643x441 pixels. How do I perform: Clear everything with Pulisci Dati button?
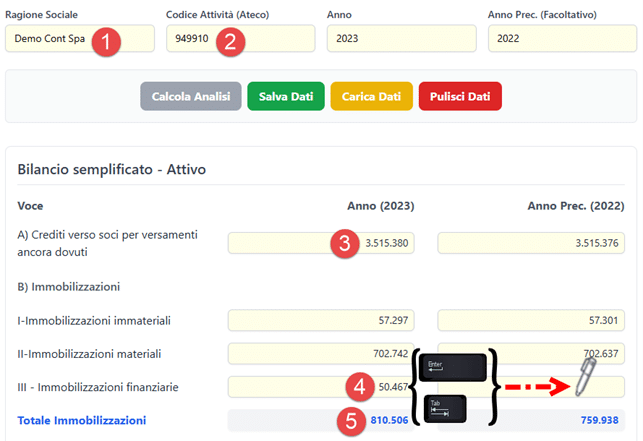(x=460, y=96)
